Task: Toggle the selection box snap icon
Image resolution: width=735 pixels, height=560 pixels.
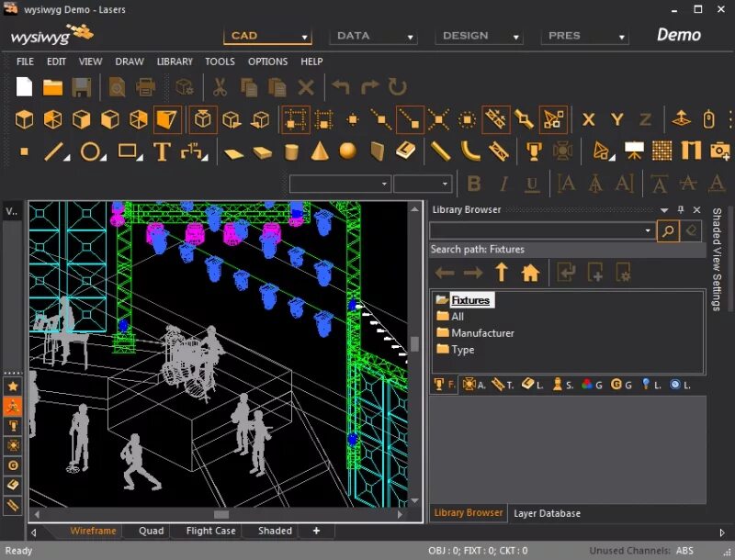Action: [296, 120]
